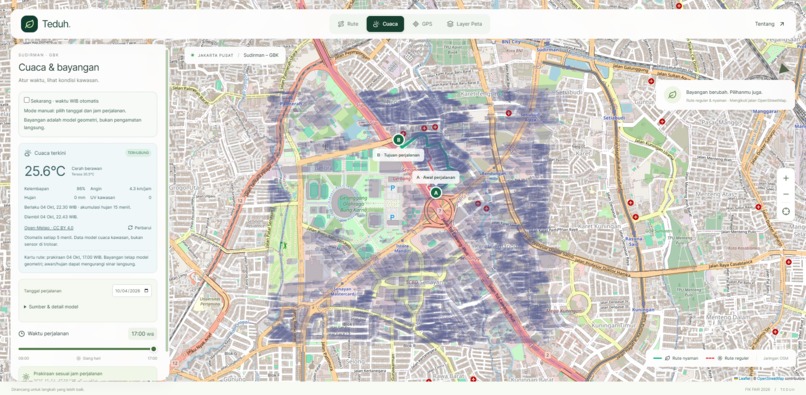
Task: Switch to the Rute tab
Action: (348, 24)
